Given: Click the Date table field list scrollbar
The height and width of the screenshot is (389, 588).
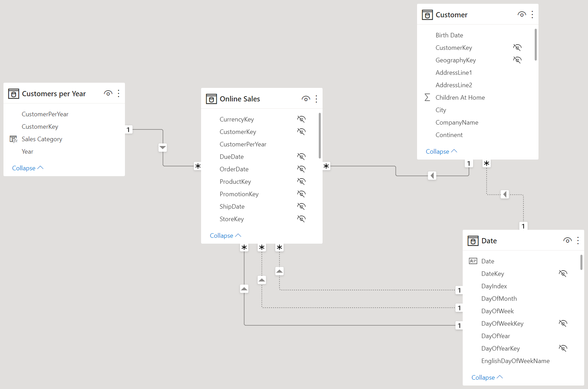Looking at the screenshot, I should (x=581, y=262).
